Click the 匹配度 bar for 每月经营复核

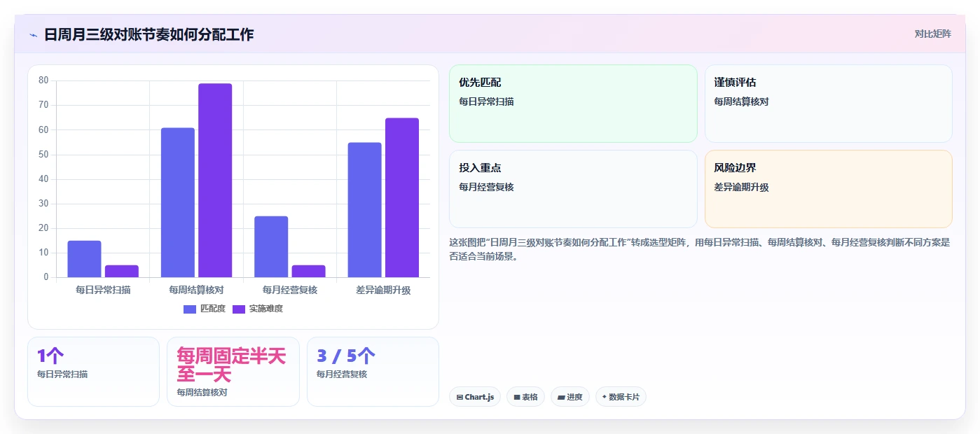point(271,246)
